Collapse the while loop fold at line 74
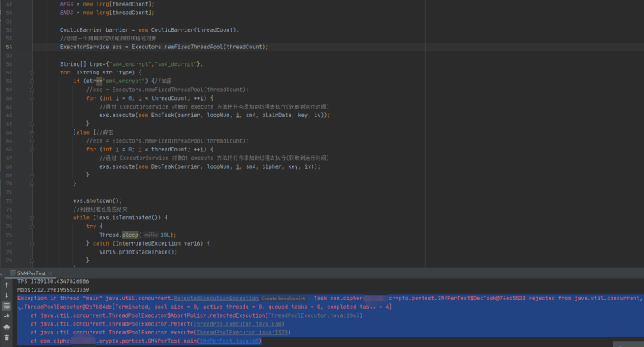Screen dimensions: 644x347 32,218
